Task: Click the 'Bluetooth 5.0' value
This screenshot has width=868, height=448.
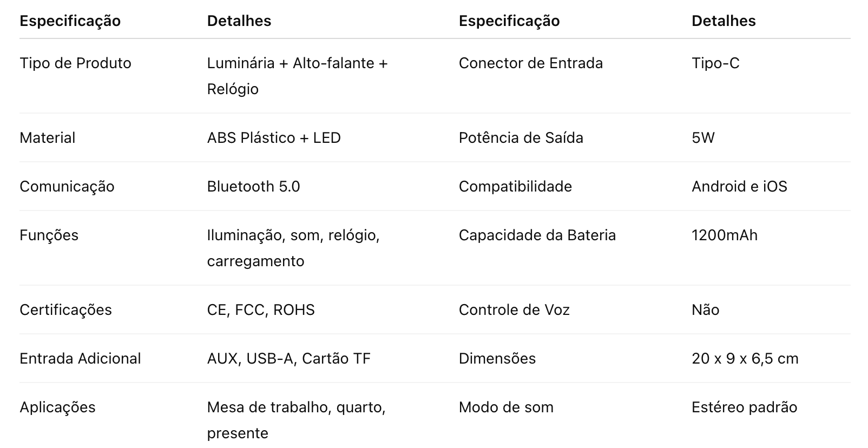Action: (253, 187)
